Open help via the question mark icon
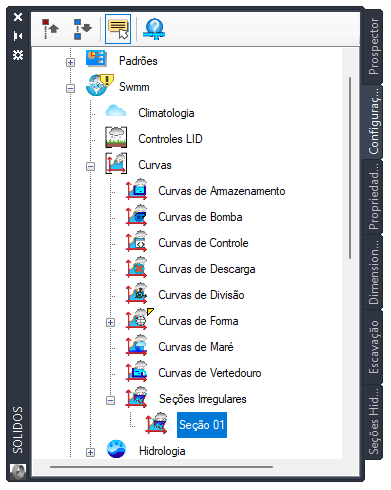Image resolution: width=391 pixels, height=490 pixels. pyautogui.click(x=154, y=29)
